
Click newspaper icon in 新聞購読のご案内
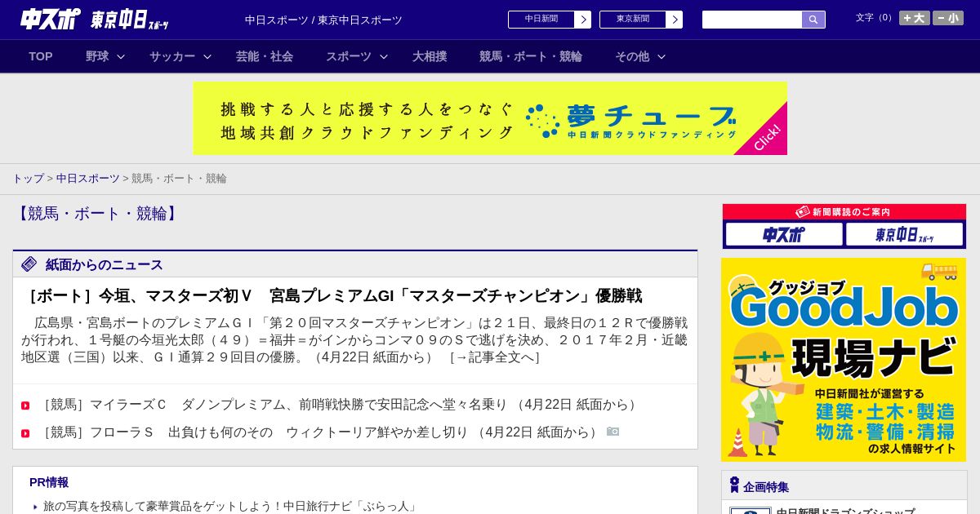[x=803, y=211]
